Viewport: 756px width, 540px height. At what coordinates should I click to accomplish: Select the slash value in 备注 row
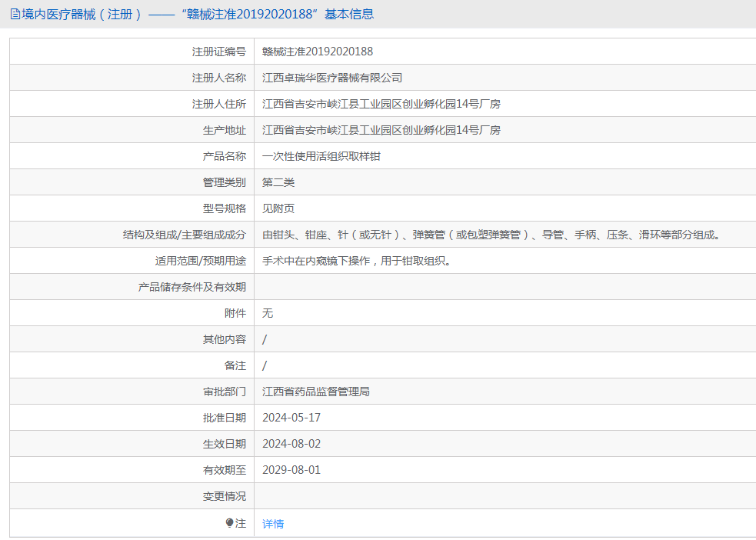[265, 365]
